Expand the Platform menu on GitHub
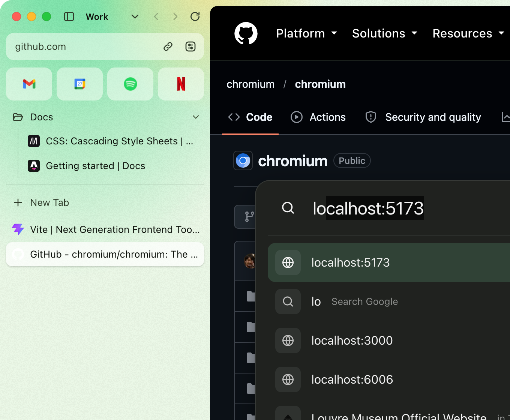Viewport: 510px width, 420px height. coord(307,33)
